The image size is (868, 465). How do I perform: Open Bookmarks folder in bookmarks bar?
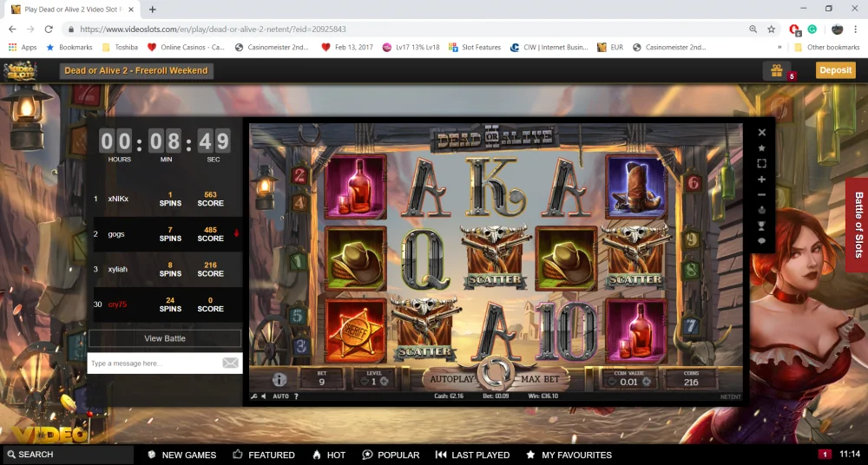click(69, 47)
